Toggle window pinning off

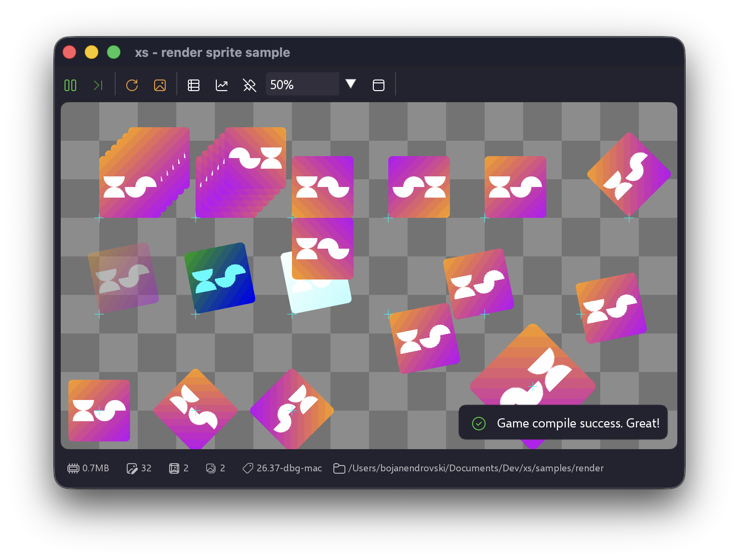tap(250, 85)
